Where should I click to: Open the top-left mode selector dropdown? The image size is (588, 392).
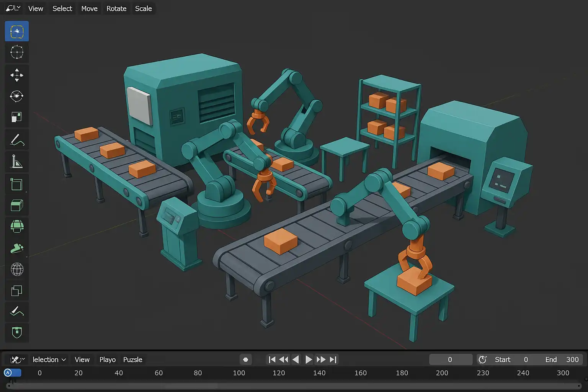pos(13,8)
